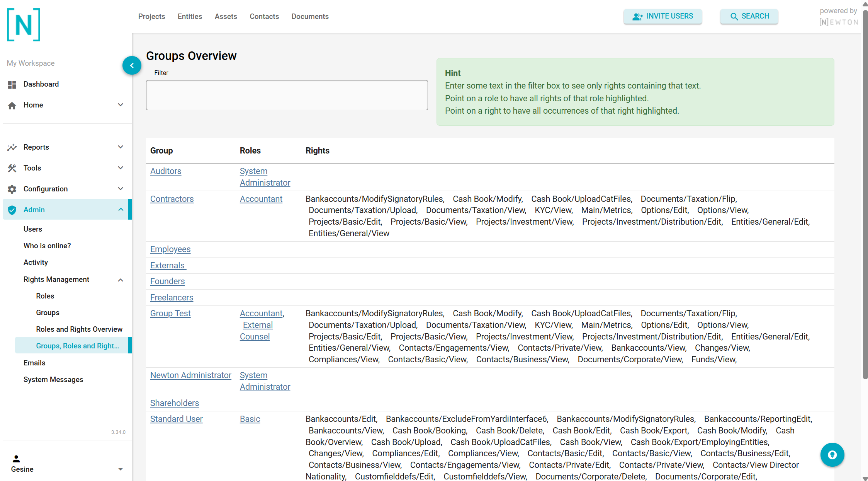868x481 pixels.
Task: Open the Standard User group link
Action: tap(177, 419)
